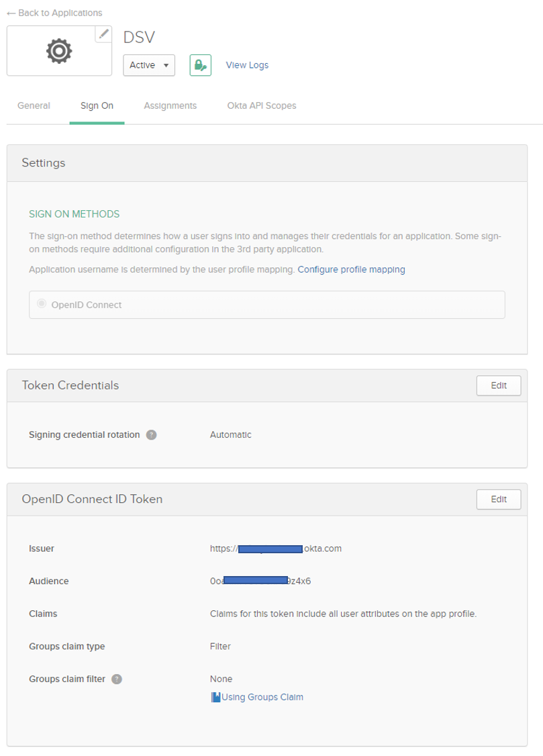Click the pencil edit logo icon
This screenshot has width=543, height=756.
coord(103,34)
